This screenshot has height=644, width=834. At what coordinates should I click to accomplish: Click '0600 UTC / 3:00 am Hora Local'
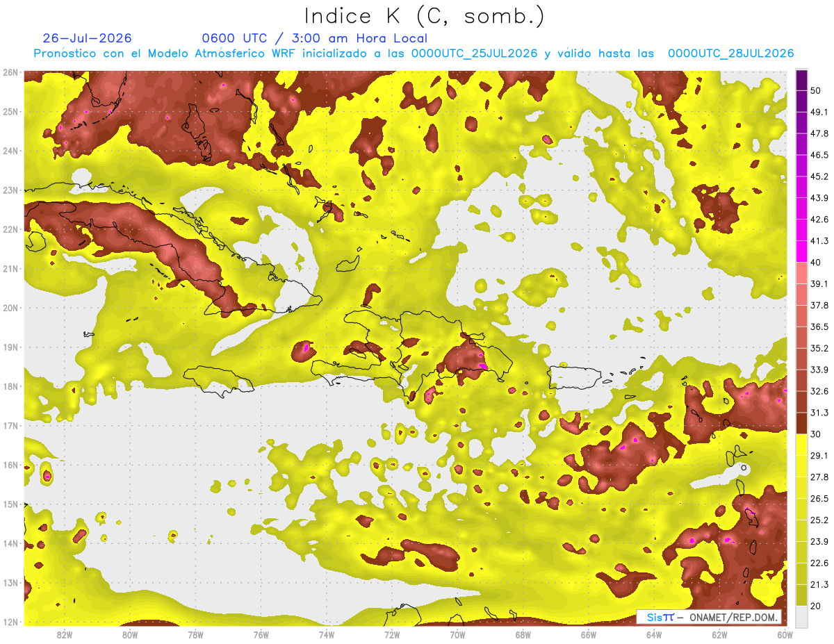314,38
